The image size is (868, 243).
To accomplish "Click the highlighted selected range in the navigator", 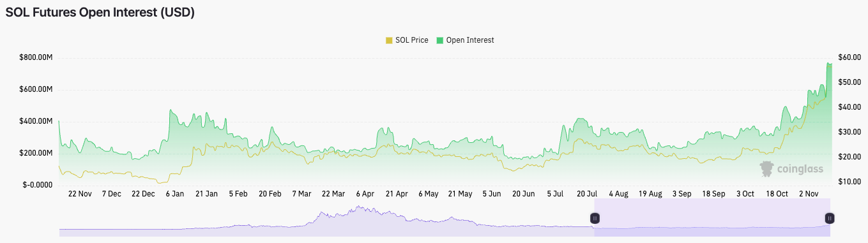I will pos(712,217).
